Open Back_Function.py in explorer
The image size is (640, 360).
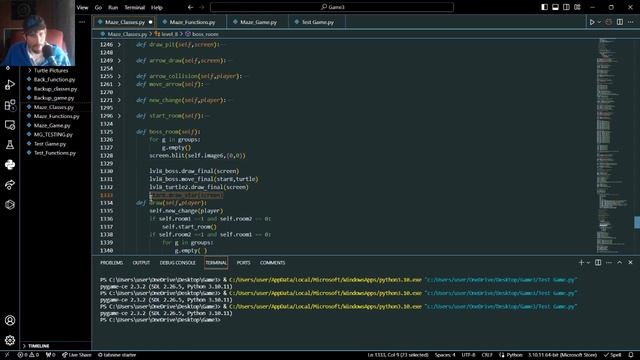(54, 80)
